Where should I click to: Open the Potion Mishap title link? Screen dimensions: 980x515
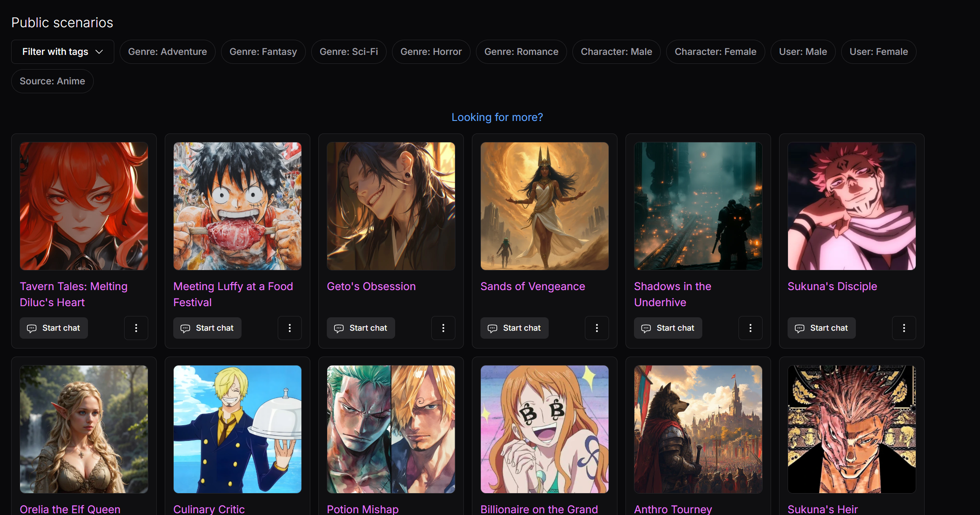363,509
